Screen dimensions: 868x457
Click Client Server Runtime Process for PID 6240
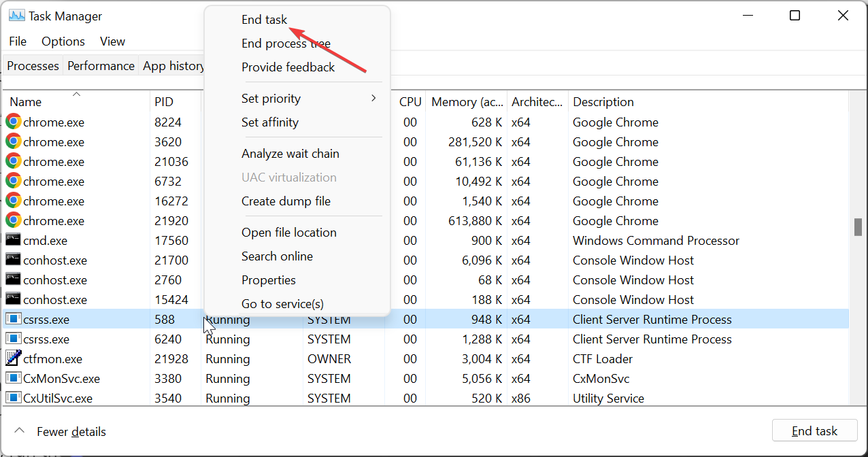pyautogui.click(x=652, y=339)
